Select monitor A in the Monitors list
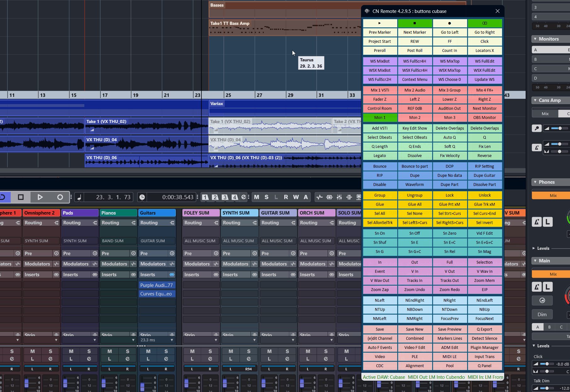 tap(551, 50)
